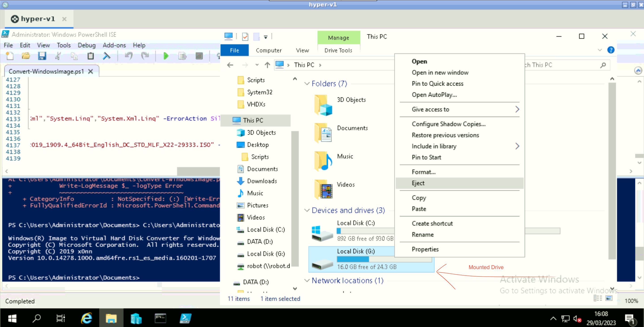Click the Copy icon in ISE toolbar

pos(74,56)
